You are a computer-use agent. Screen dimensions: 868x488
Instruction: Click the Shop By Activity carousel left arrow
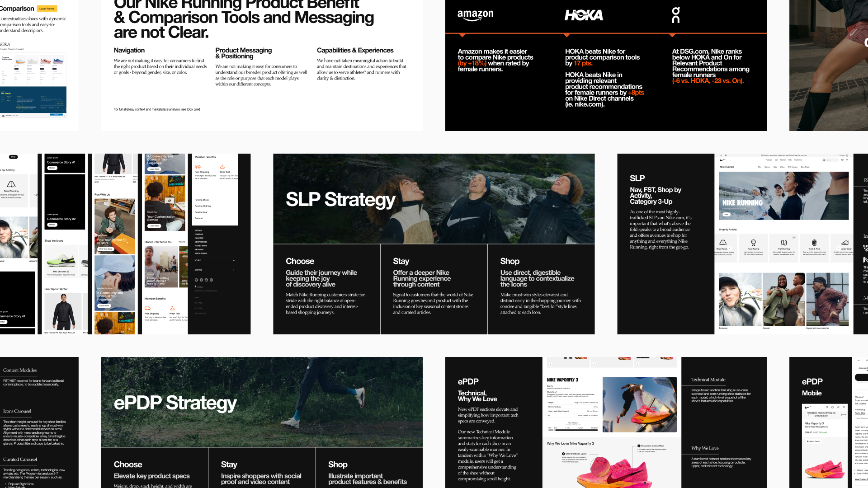[x=730, y=248]
